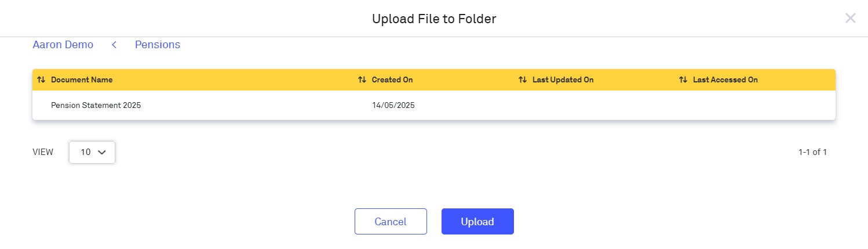Click the 14/05/2025 created date cell

393,106
